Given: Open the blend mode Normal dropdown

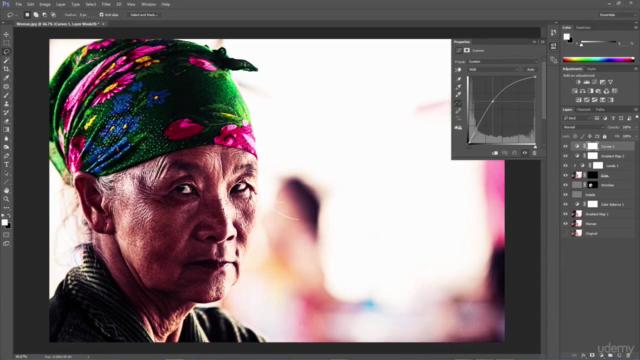Looking at the screenshot, I should [x=584, y=127].
